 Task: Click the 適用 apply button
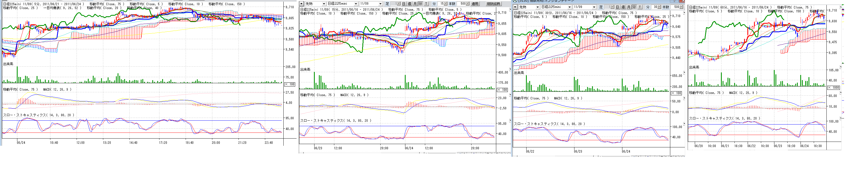pos(475,4)
